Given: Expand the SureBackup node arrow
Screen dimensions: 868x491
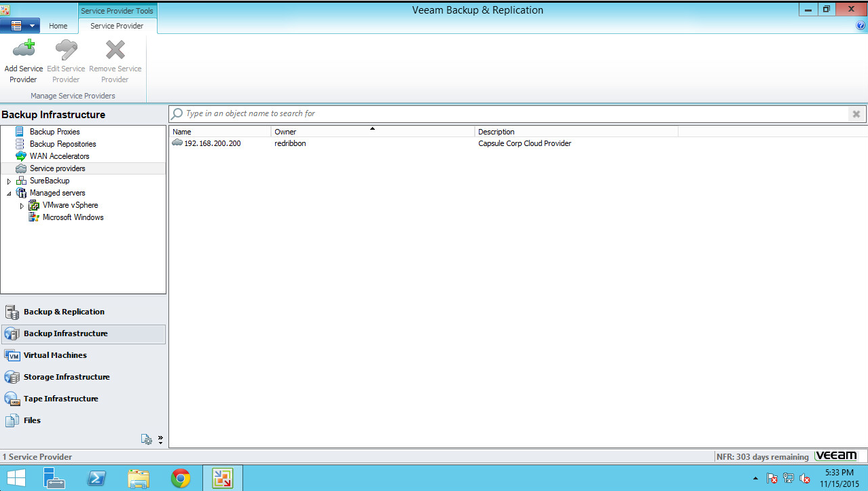Looking at the screenshot, I should 9,181.
